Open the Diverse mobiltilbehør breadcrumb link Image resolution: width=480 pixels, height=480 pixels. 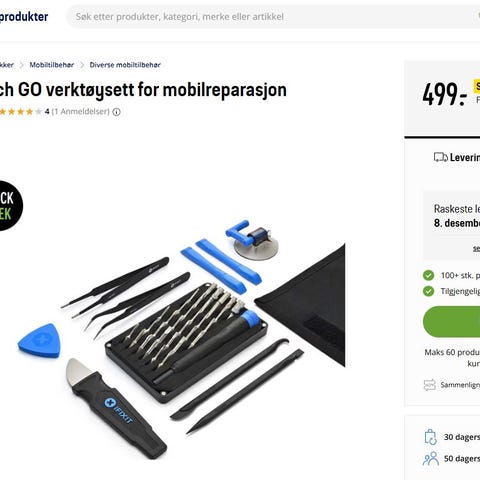coord(125,65)
